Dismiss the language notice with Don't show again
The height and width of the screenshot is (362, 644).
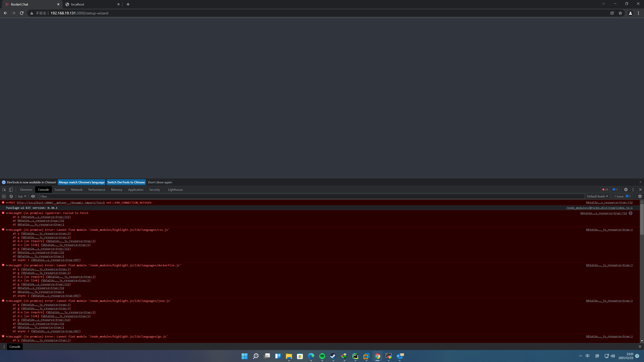point(160,182)
